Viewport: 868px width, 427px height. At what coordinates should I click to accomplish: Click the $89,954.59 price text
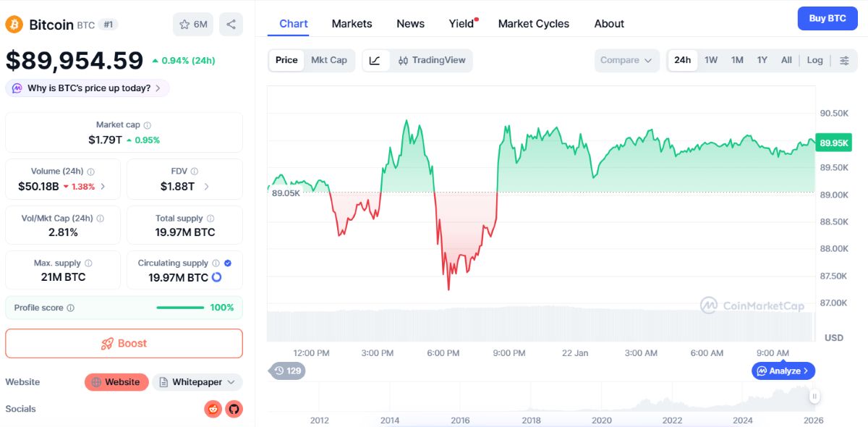point(75,60)
